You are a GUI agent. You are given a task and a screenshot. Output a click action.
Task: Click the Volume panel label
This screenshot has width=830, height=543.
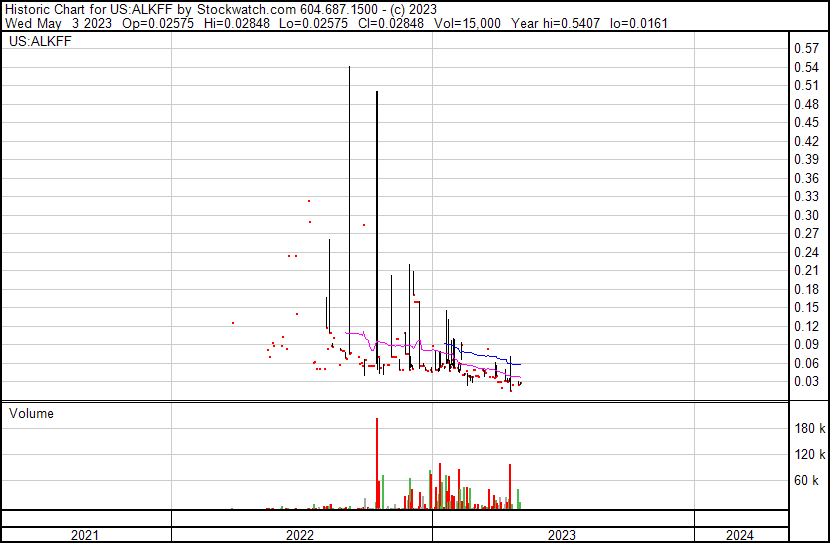pos(31,413)
